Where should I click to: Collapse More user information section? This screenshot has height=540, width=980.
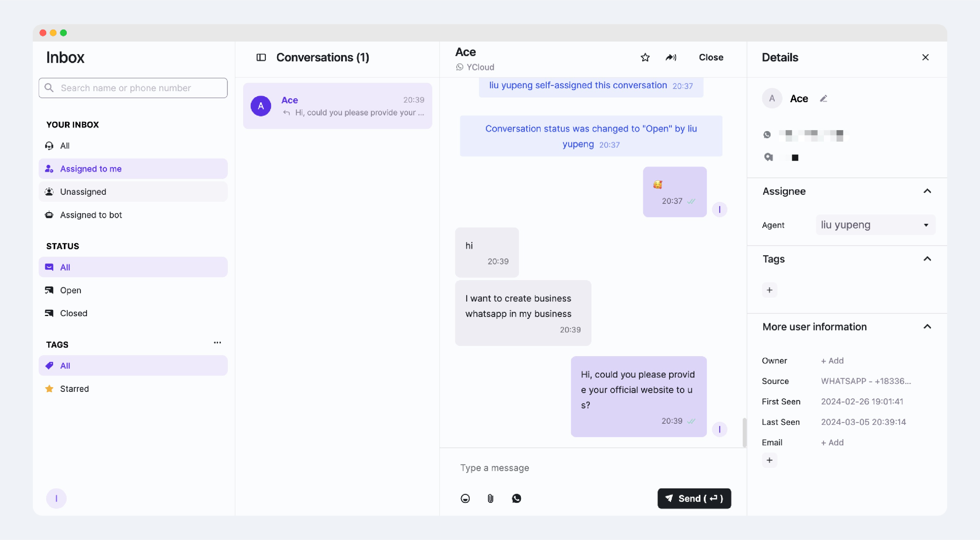[927, 326]
